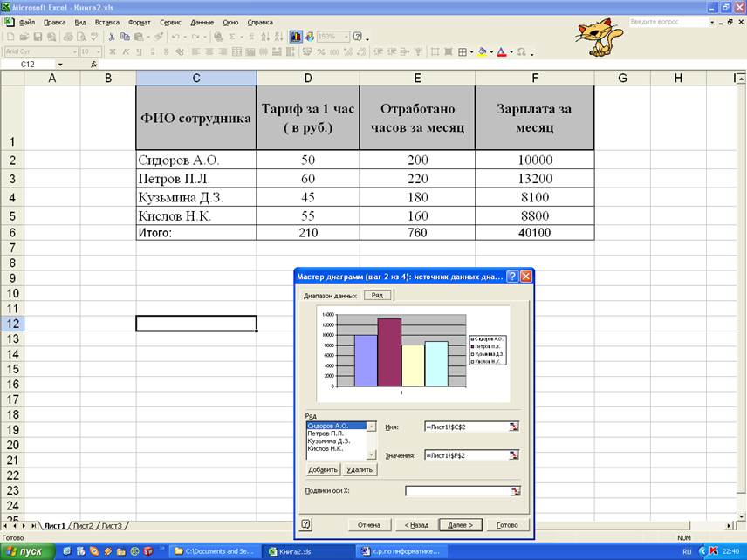The image size is (747, 560).
Task: Click the Cut scissors icon
Action: 112,37
